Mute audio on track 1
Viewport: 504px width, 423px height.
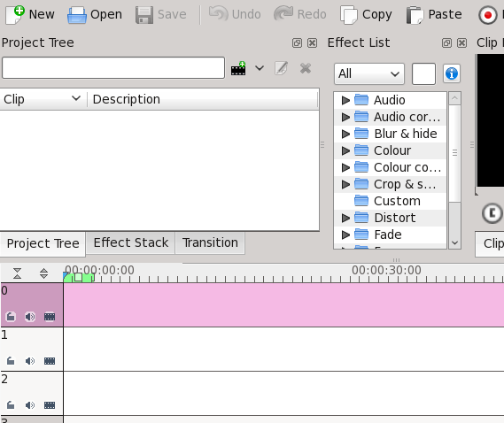point(30,361)
